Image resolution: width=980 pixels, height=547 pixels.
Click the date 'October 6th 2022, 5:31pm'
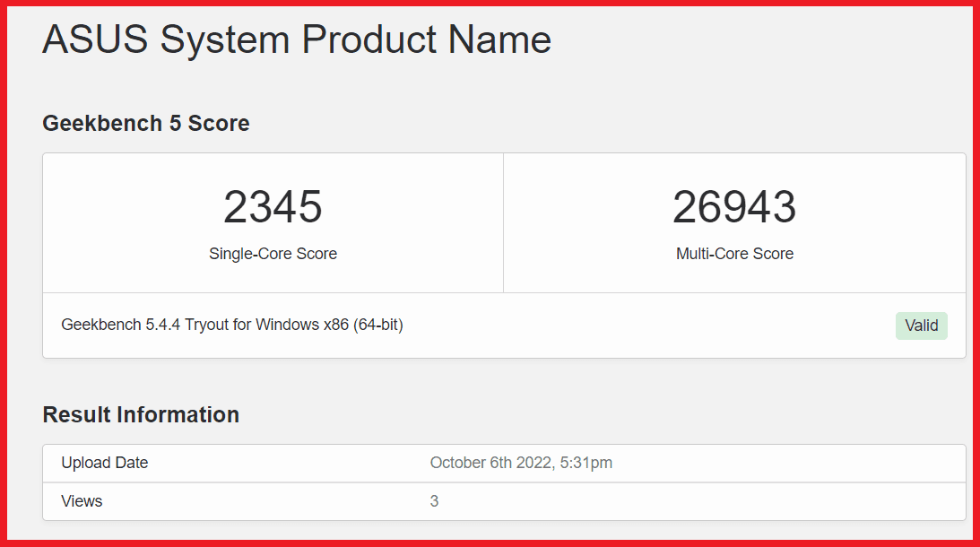pyautogui.click(x=521, y=463)
